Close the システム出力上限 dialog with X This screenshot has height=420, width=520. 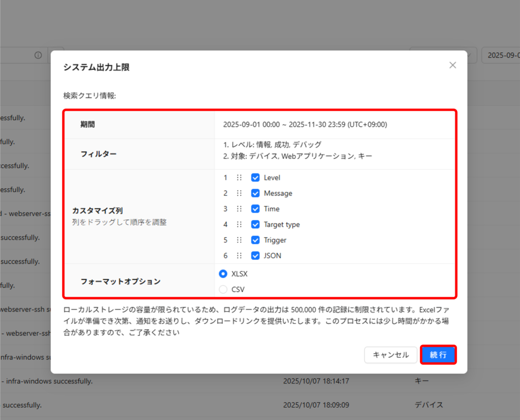[x=452, y=65]
